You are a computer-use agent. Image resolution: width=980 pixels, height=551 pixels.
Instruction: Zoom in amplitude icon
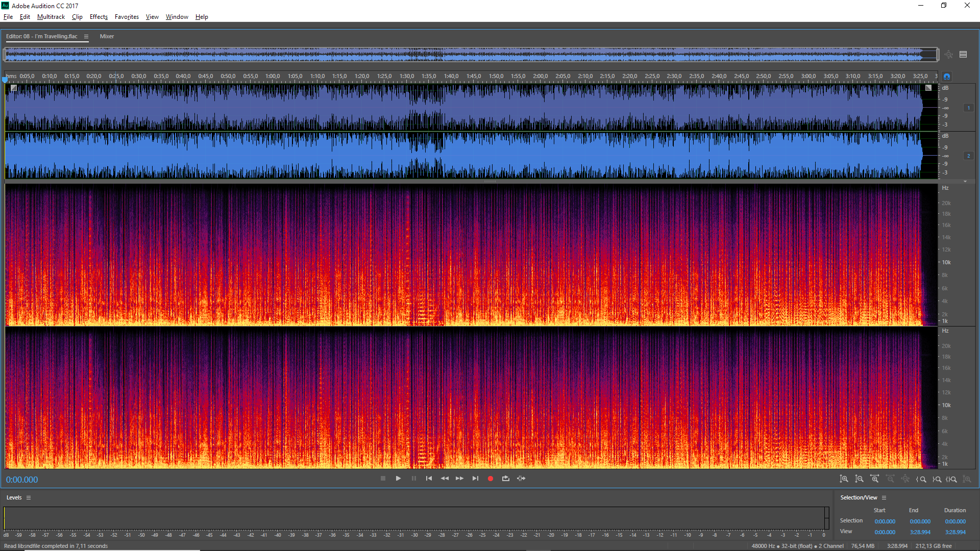(x=844, y=479)
